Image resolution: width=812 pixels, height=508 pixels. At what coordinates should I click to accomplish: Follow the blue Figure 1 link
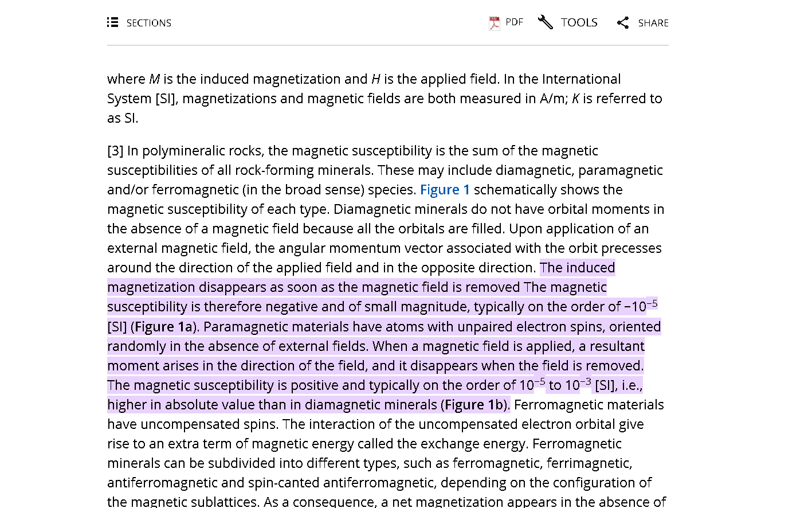(445, 190)
